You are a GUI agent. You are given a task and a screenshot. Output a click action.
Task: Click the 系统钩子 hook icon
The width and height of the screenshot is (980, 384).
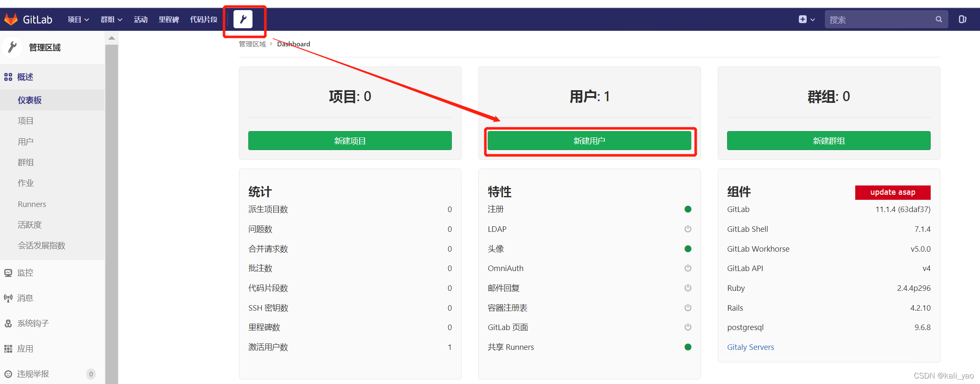[8, 323]
